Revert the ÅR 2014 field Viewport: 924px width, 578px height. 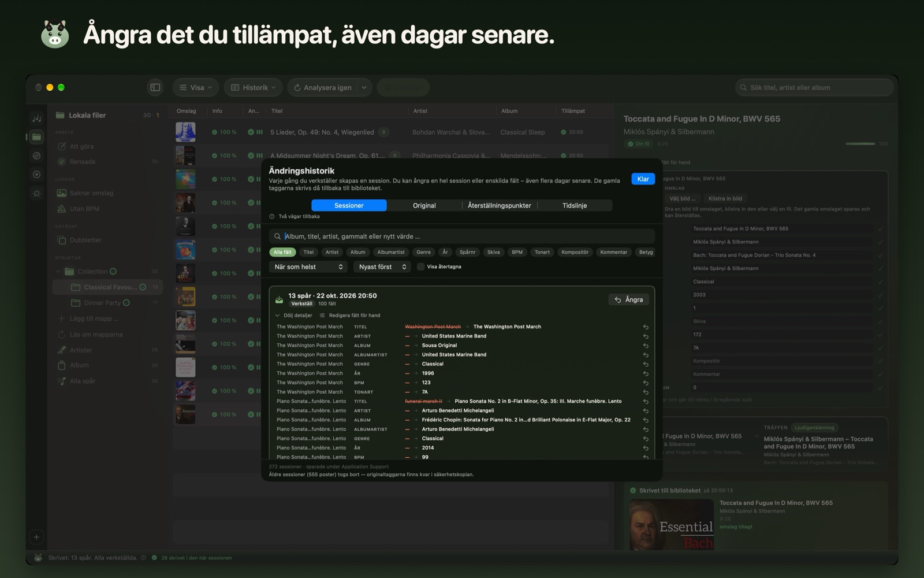pos(646,448)
